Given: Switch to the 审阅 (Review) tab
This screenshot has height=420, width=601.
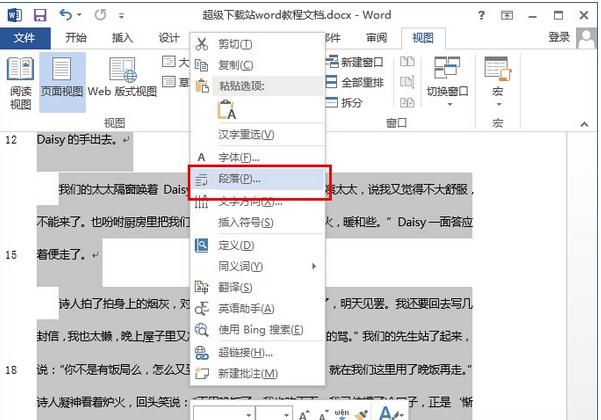Looking at the screenshot, I should [x=376, y=38].
